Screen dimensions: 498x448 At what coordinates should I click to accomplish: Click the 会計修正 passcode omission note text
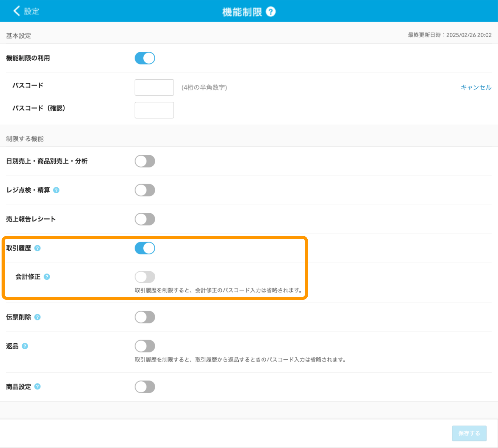[219, 290]
